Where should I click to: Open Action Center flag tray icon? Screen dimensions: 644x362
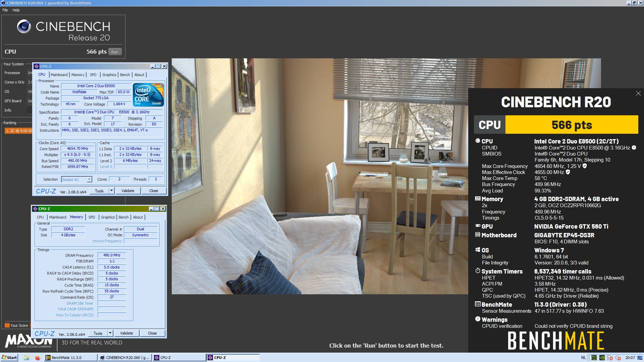tap(610, 358)
